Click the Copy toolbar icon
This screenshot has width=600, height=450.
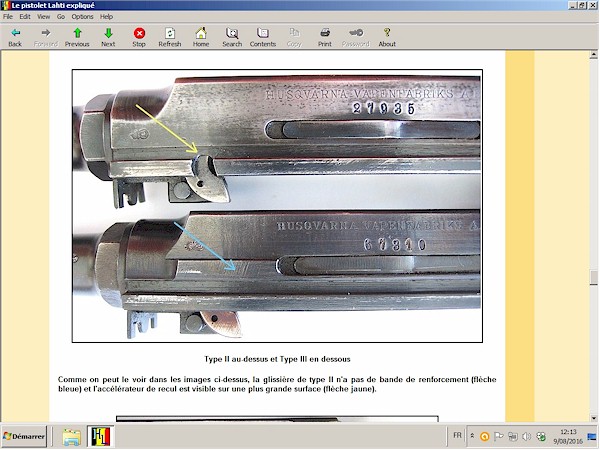coord(294,38)
